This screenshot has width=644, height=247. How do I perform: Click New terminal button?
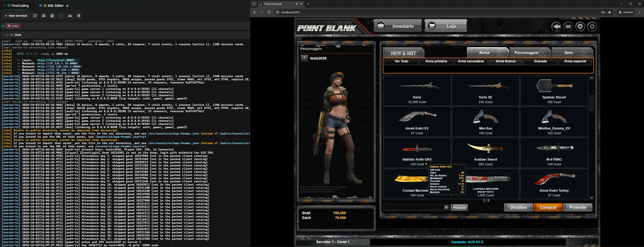16,15
